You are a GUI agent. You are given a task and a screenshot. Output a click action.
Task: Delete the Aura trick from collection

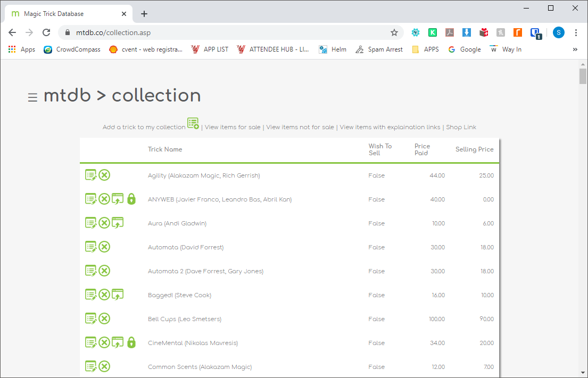(104, 223)
